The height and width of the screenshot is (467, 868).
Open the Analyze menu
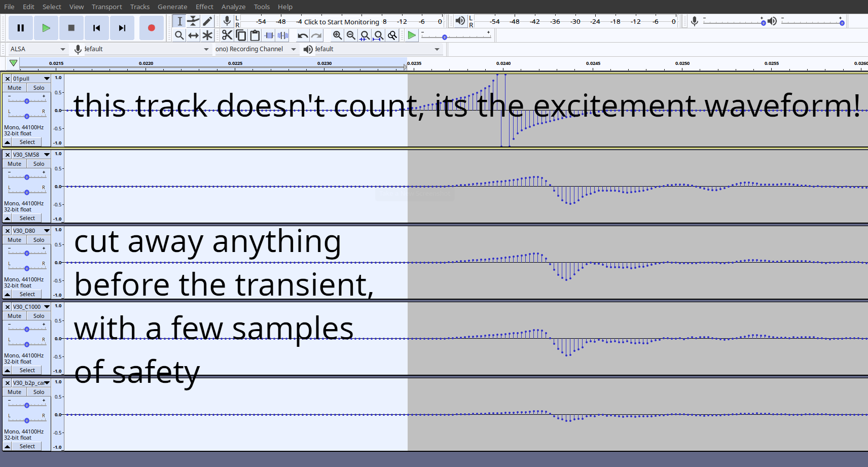pyautogui.click(x=233, y=7)
